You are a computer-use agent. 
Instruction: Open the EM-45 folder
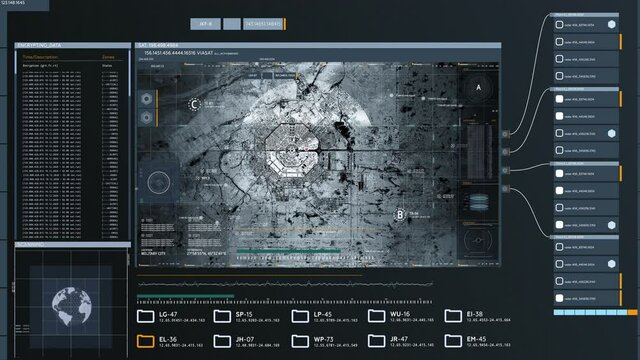[x=453, y=341]
